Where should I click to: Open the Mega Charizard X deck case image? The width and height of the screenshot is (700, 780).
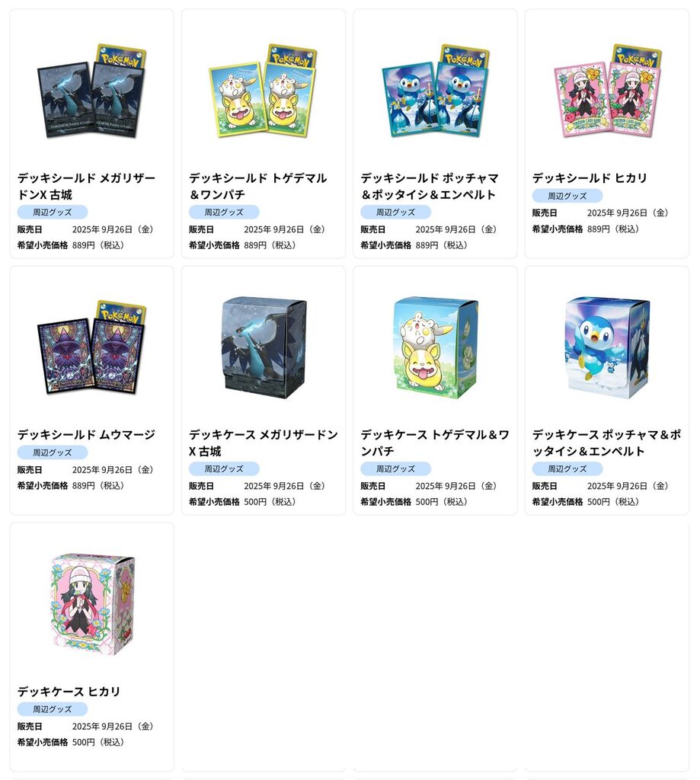click(264, 347)
